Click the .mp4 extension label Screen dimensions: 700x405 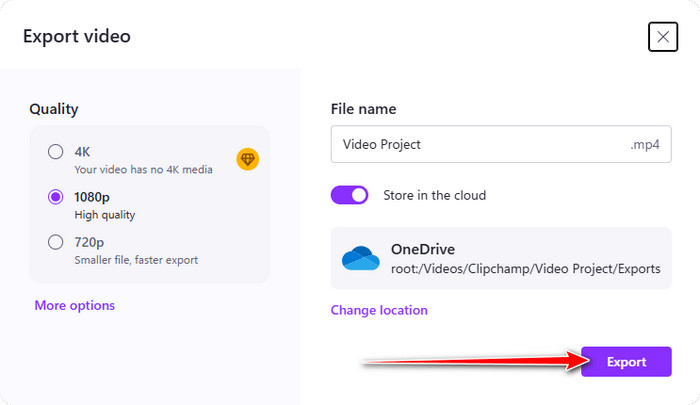[645, 145]
